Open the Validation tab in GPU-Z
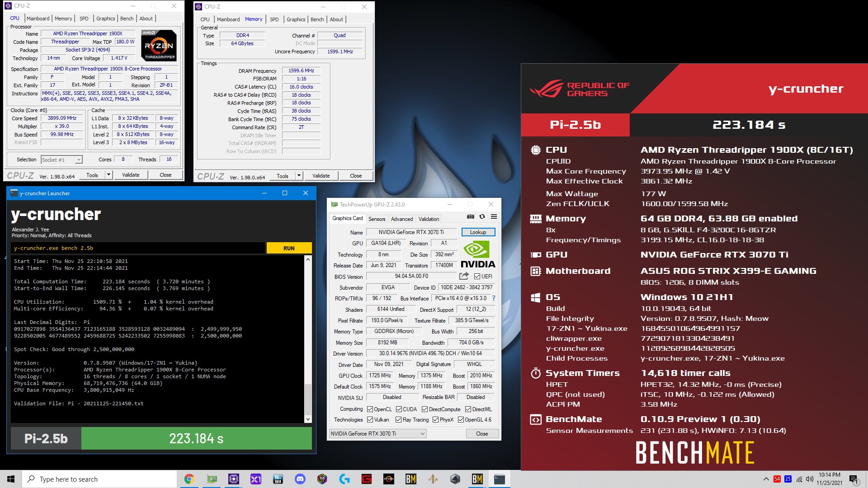Viewport: 868px width, 488px height. [x=429, y=219]
